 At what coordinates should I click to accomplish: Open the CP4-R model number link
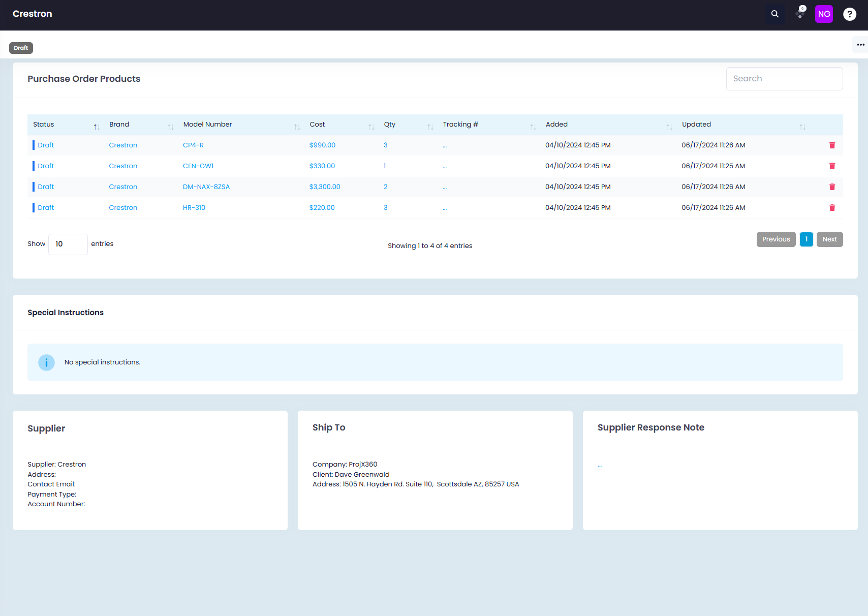193,145
